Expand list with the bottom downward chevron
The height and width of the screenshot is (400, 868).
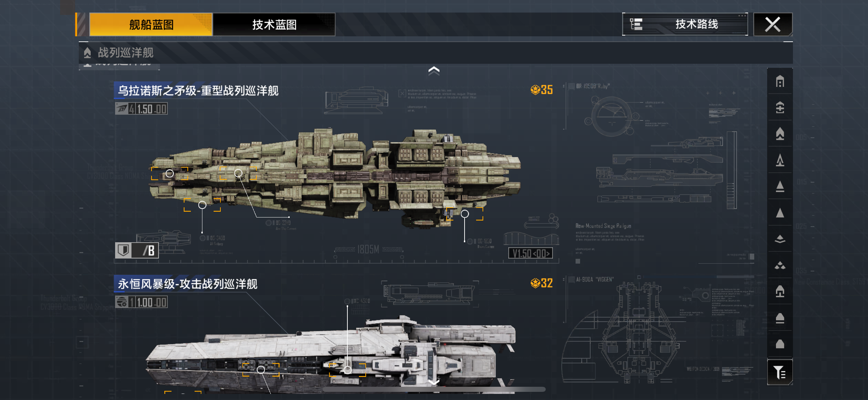(434, 382)
